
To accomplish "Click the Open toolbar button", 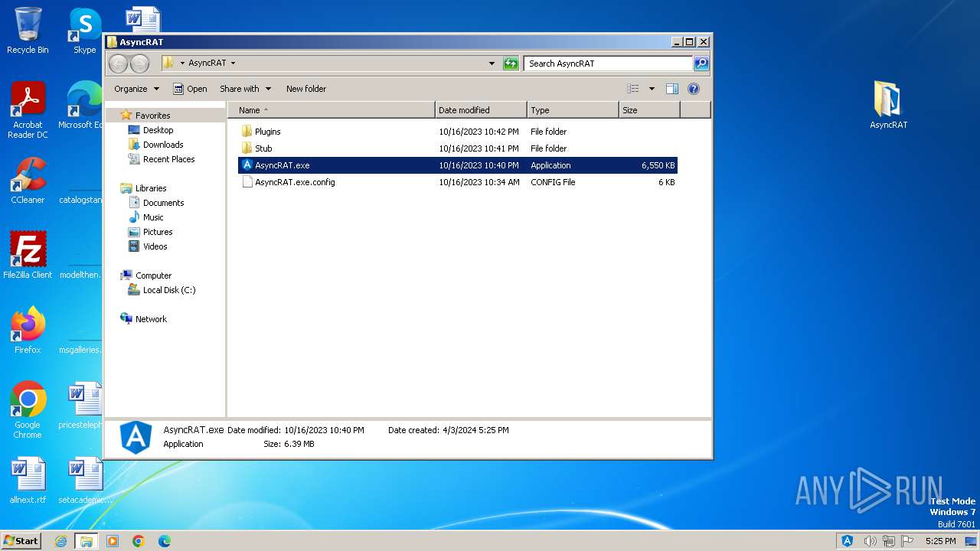I will coord(190,89).
